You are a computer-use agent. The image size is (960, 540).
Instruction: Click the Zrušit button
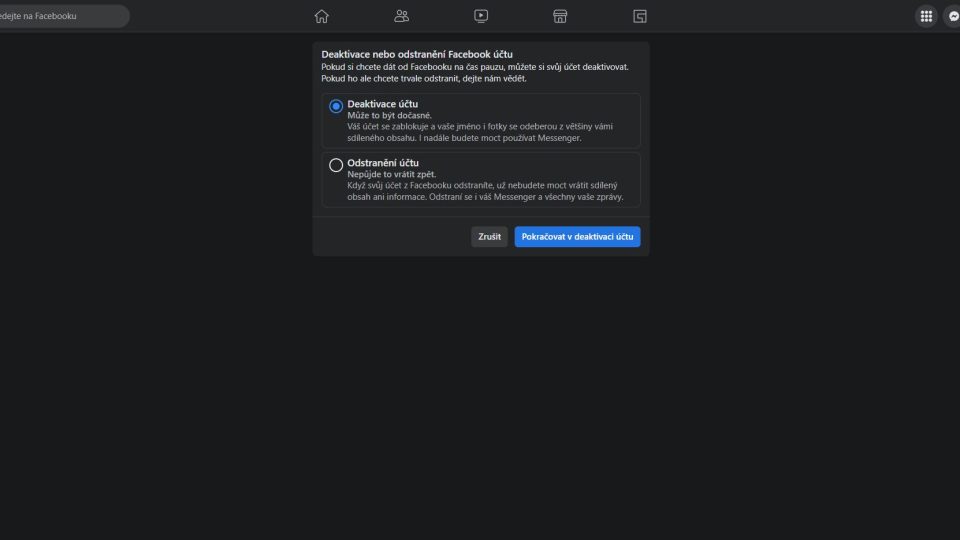click(x=489, y=237)
